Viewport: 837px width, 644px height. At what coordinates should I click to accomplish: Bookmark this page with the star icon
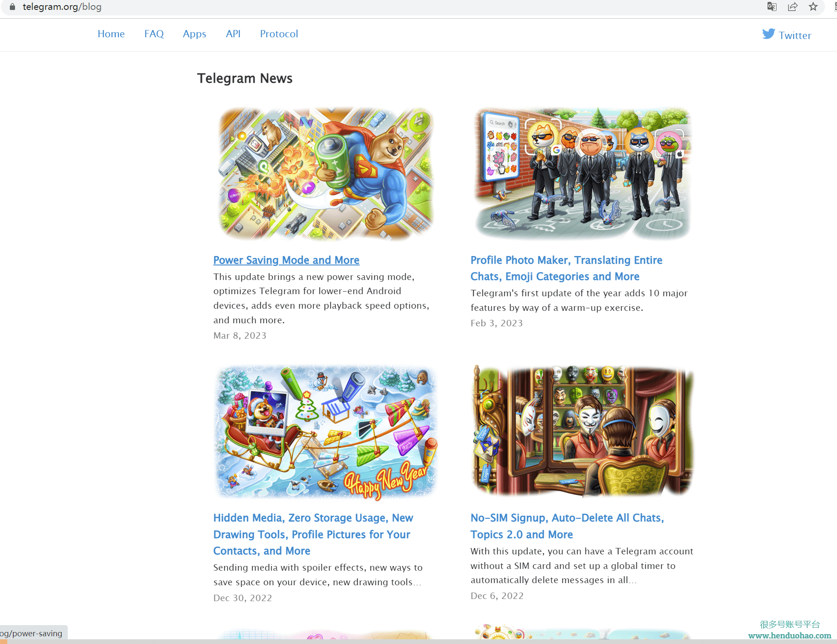click(813, 7)
